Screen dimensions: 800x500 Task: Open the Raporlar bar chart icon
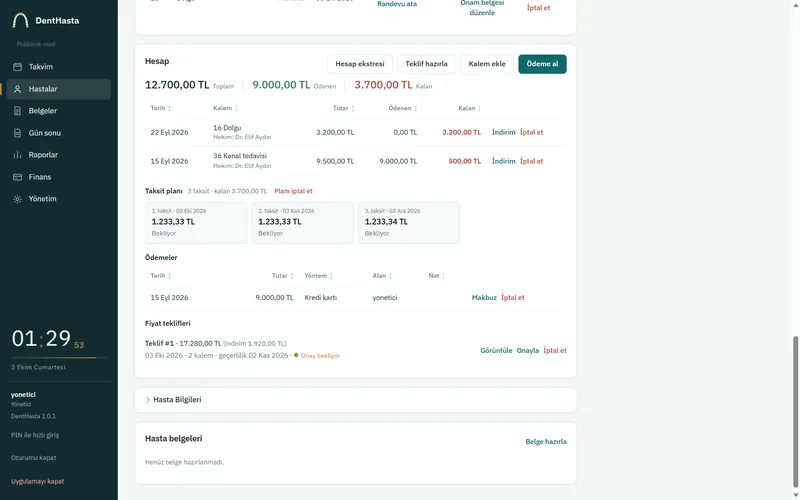click(17, 155)
